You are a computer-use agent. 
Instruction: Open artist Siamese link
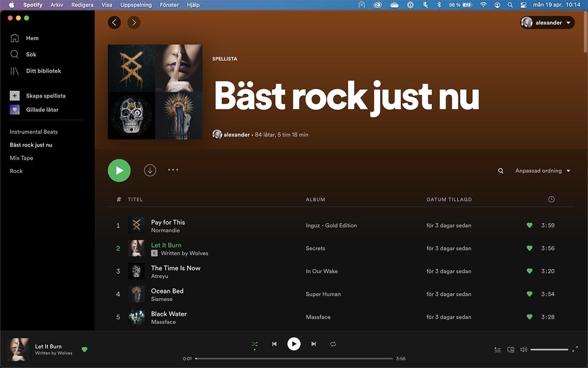point(162,299)
